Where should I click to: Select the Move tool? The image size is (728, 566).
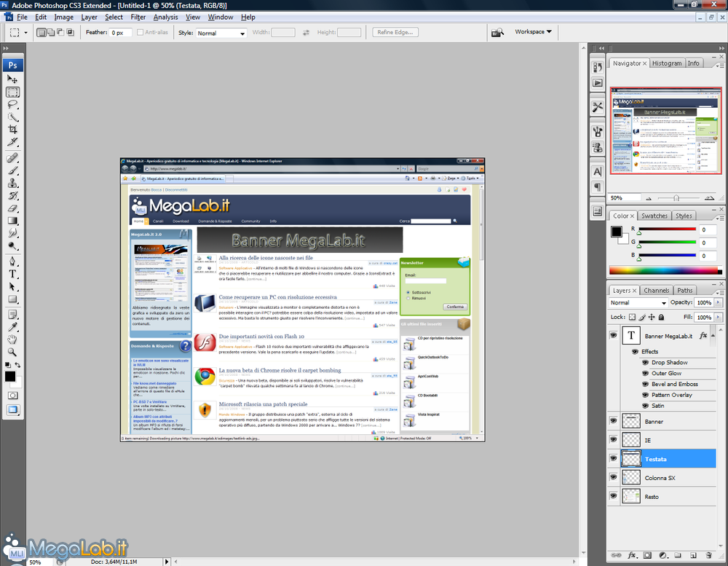click(12, 79)
